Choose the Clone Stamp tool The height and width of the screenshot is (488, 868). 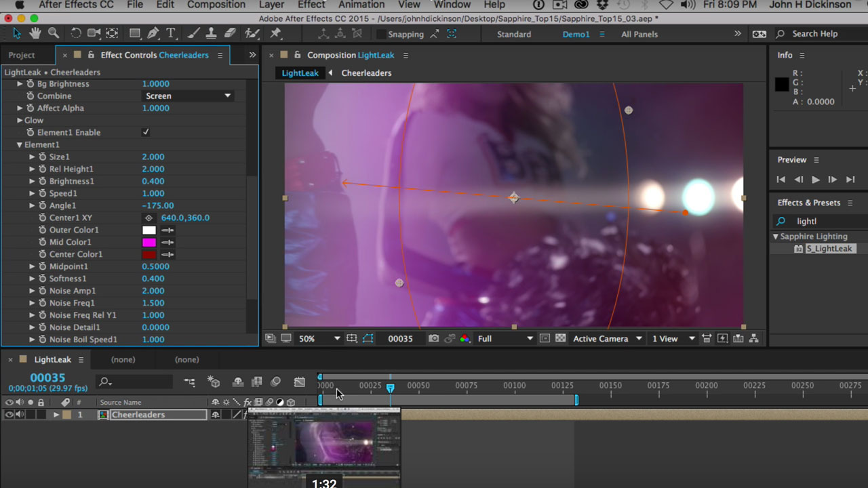212,33
